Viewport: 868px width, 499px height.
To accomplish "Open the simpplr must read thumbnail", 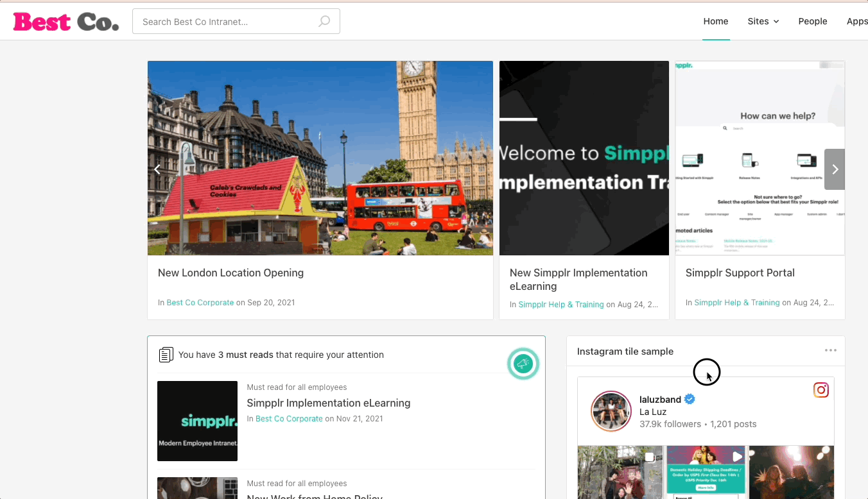I will 197,421.
